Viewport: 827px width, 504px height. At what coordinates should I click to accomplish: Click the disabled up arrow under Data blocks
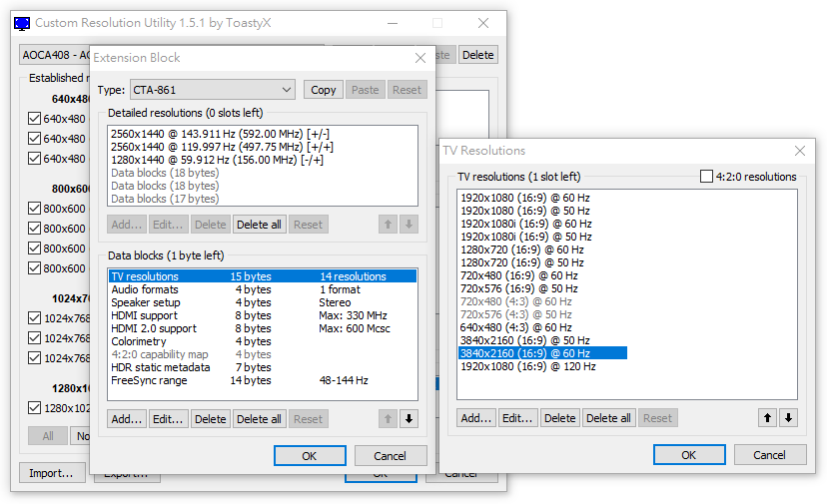tap(388, 419)
